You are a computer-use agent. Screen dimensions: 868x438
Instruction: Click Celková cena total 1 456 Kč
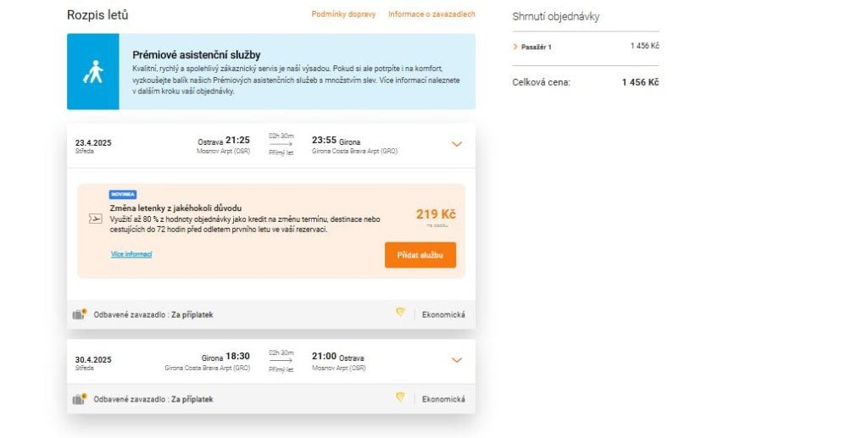(x=641, y=82)
